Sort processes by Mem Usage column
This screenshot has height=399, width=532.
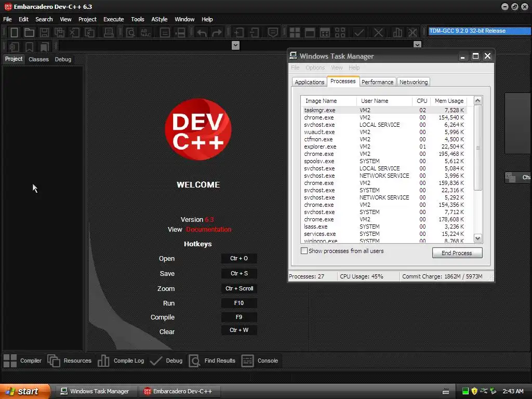tap(449, 101)
